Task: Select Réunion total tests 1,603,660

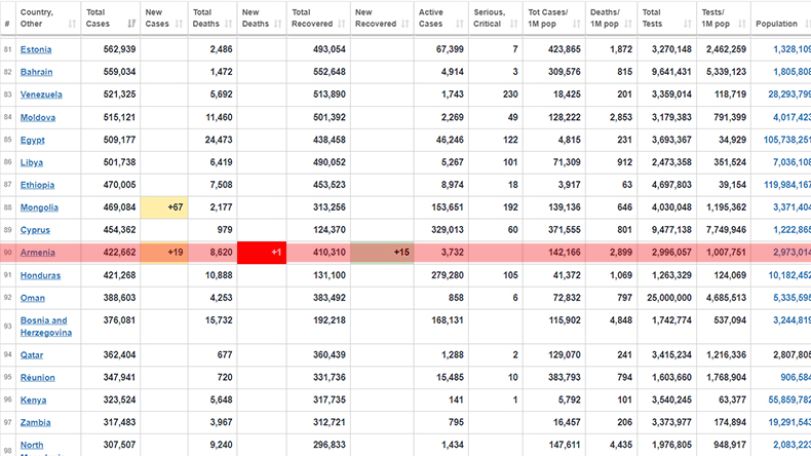Action: pos(671,378)
